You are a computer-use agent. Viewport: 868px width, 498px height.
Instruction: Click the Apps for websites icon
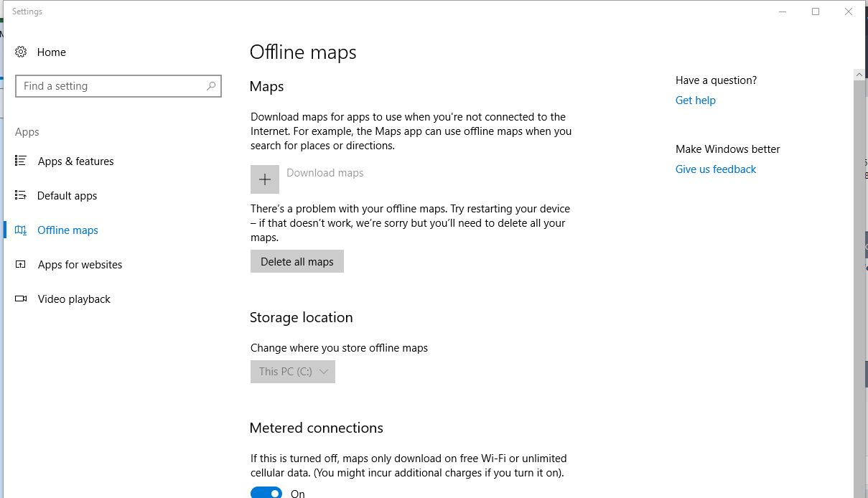[x=21, y=265]
